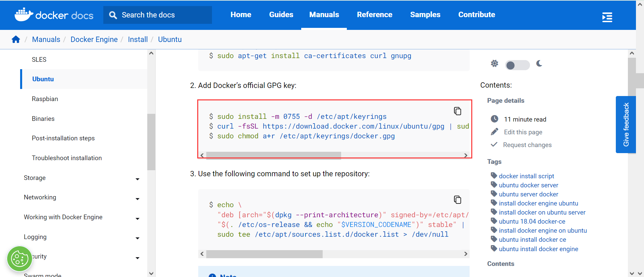Click the GPG code block horizontal scrollbar
This screenshot has width=644, height=277.
(273, 155)
